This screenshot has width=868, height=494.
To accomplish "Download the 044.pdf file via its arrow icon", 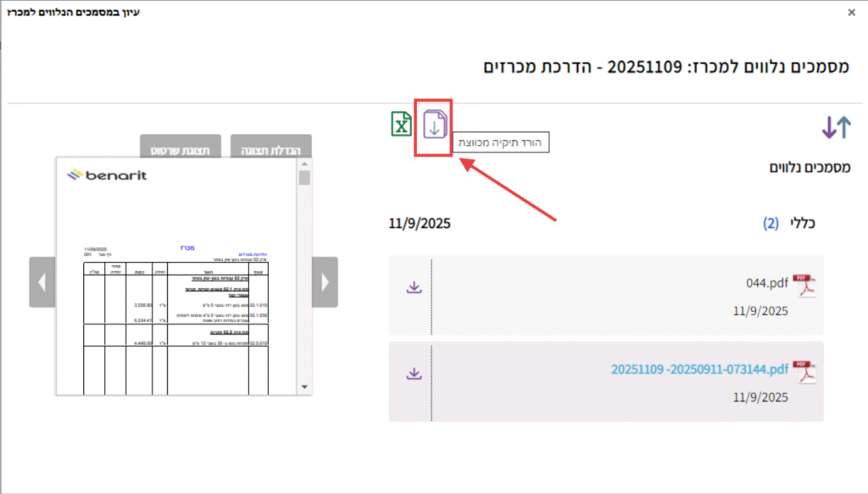I will pyautogui.click(x=414, y=287).
